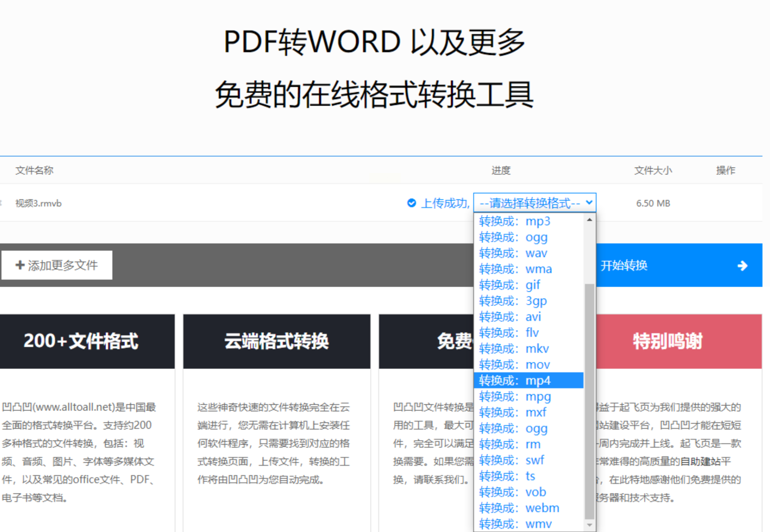Click the dropdown list scroll-up arrow

[x=589, y=220]
